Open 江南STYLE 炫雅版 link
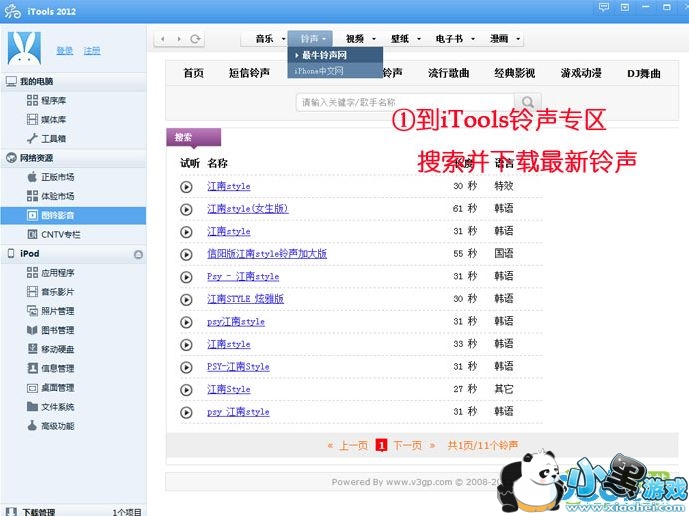Screen dimensions: 689x516 246,299
